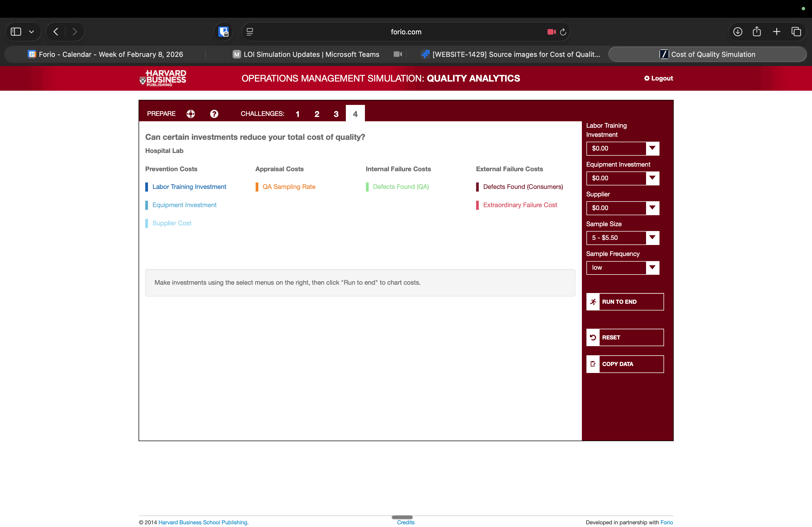812x527 pixels.
Task: Click the undo icon on the Reset button
Action: click(x=594, y=338)
